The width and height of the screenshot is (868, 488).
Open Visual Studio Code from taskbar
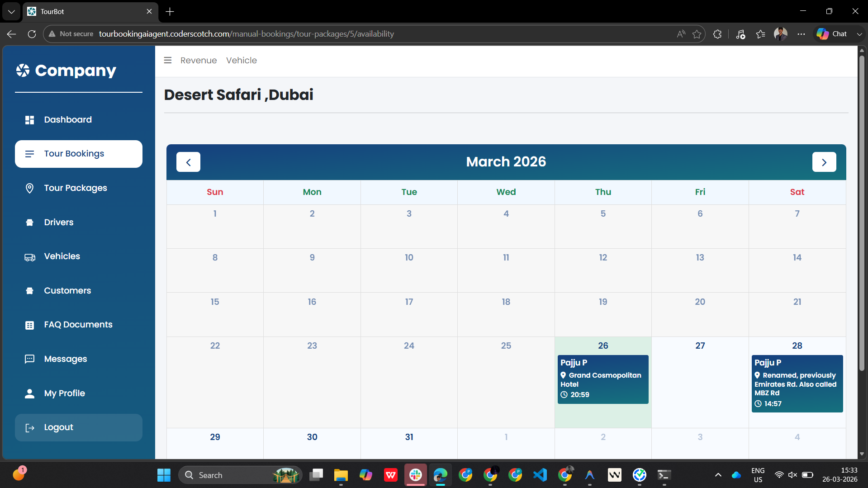[540, 475]
